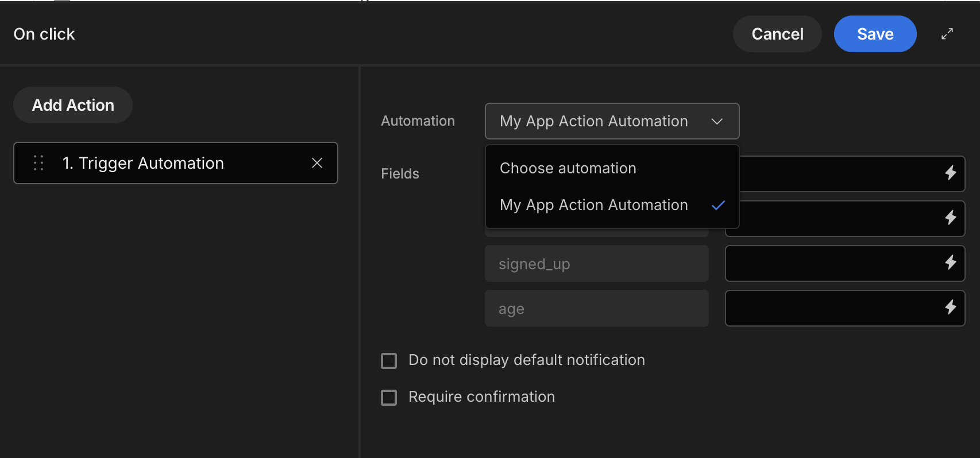Click the Automation label
Image resolution: width=980 pixels, height=458 pixels.
point(418,121)
